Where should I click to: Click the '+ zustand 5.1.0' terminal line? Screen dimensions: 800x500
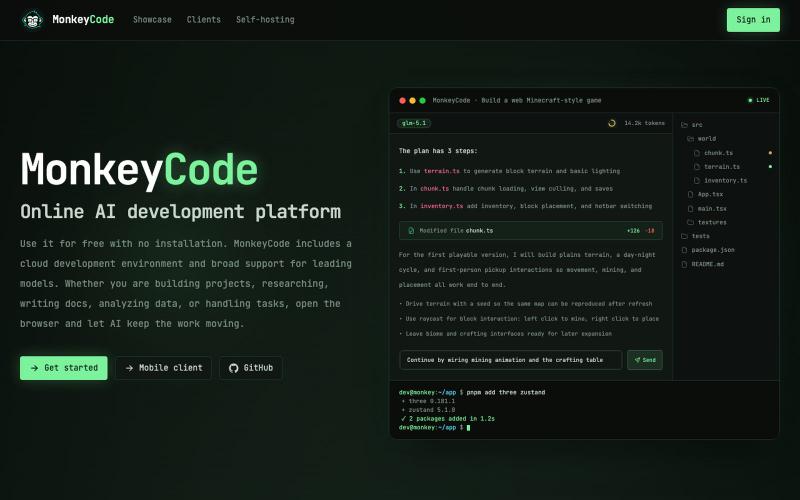tap(428, 410)
